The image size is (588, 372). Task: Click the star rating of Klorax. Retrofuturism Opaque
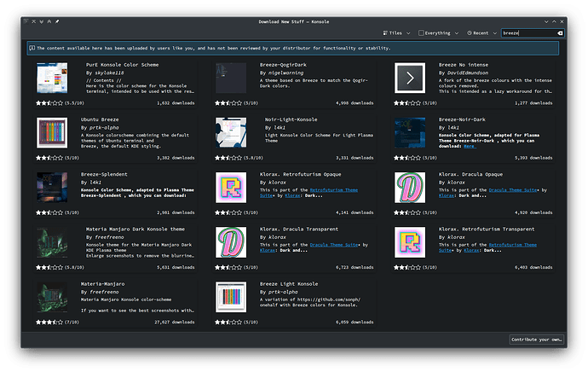(x=228, y=212)
